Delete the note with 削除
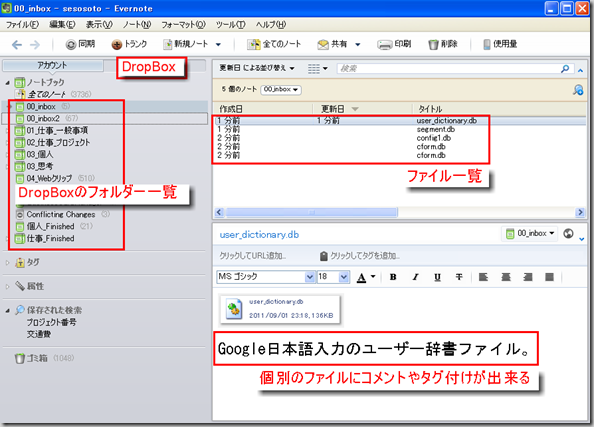 pos(442,44)
